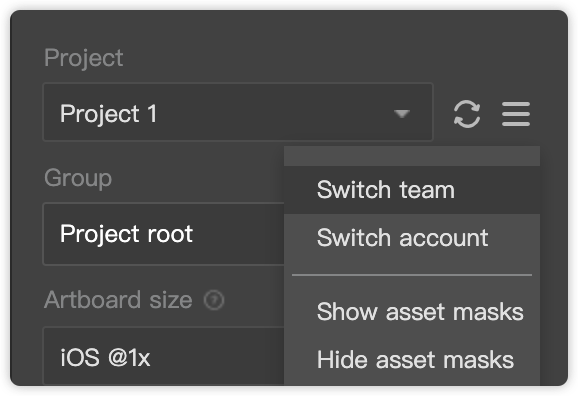The image size is (578, 396).
Task: Close the menu via three-lines icon
Action: pyautogui.click(x=516, y=114)
